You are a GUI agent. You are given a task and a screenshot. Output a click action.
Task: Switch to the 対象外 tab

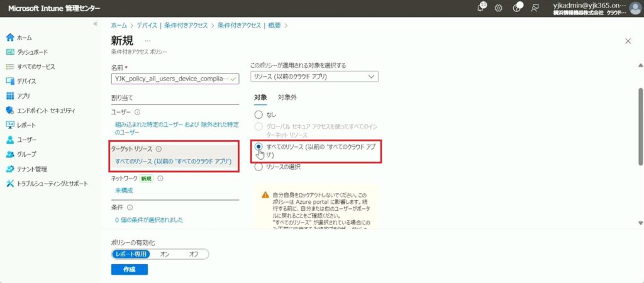(x=287, y=97)
